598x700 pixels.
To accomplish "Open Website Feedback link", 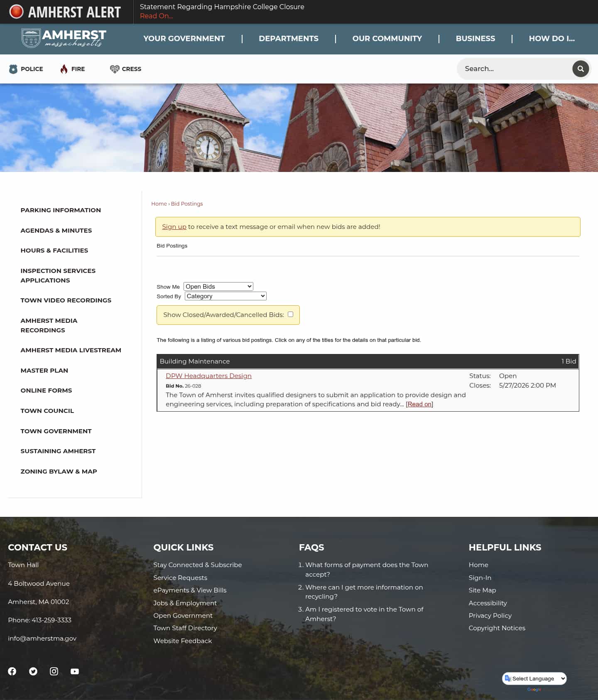I will click(x=183, y=641).
